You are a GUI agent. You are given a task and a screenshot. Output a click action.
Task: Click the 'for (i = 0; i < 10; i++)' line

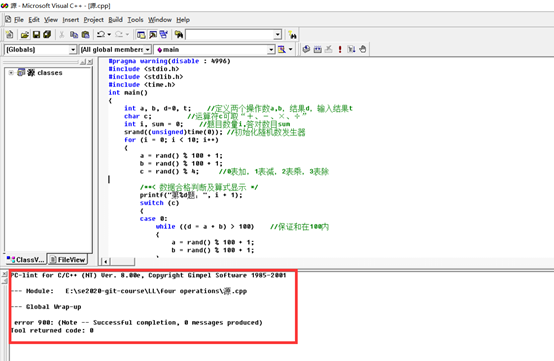[x=171, y=140]
